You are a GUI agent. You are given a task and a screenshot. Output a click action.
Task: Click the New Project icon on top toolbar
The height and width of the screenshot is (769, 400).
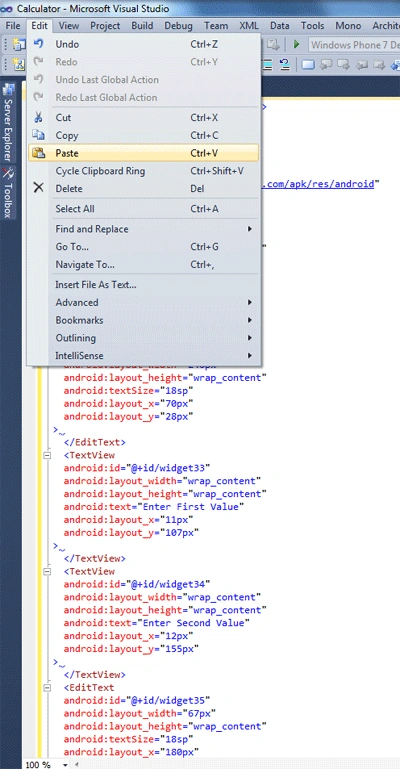pos(19,45)
